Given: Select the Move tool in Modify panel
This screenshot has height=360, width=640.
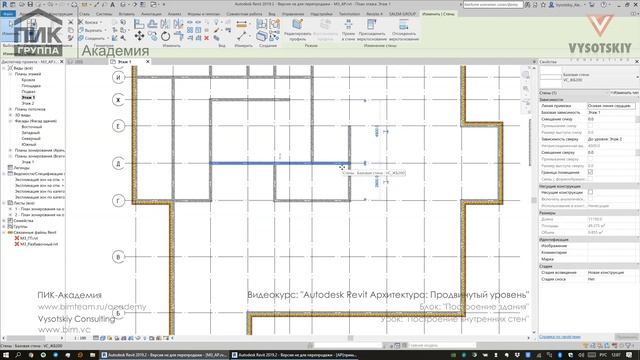Looking at the screenshot, I should click(x=139, y=36).
